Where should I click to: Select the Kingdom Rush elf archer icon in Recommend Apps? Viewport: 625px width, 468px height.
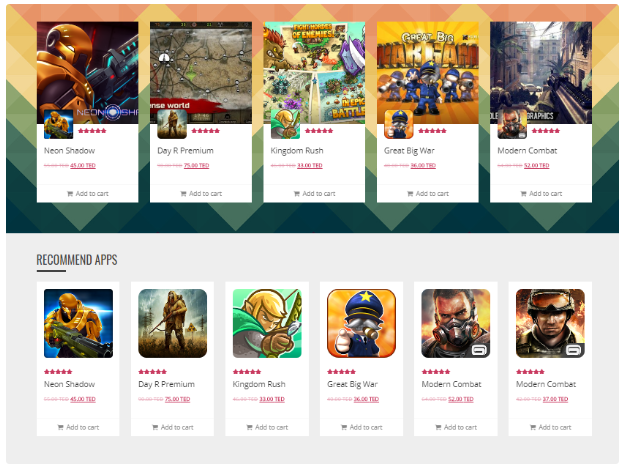267,323
